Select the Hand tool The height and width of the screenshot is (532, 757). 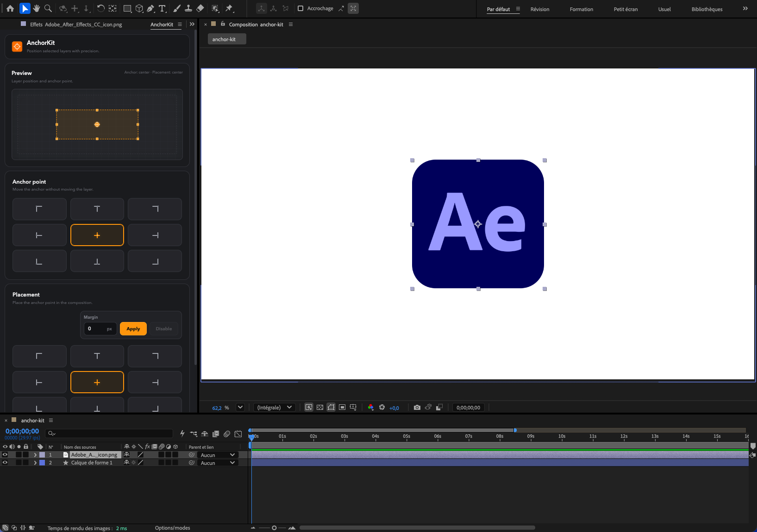(37, 8)
